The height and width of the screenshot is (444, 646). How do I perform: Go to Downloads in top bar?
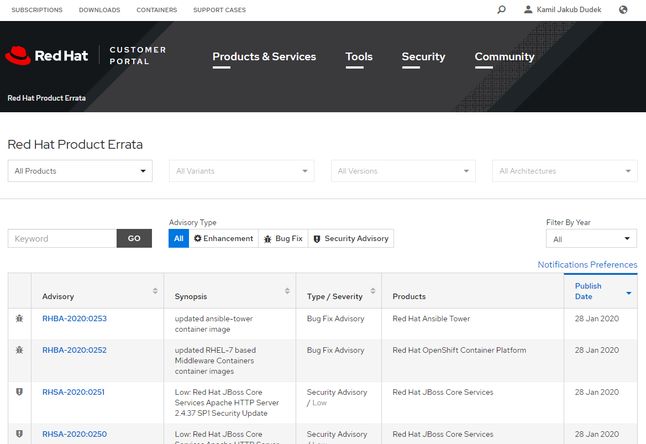[x=99, y=9]
